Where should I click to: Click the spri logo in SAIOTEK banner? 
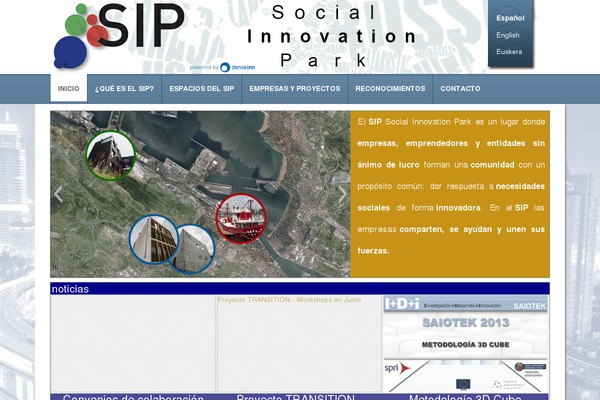click(x=398, y=369)
